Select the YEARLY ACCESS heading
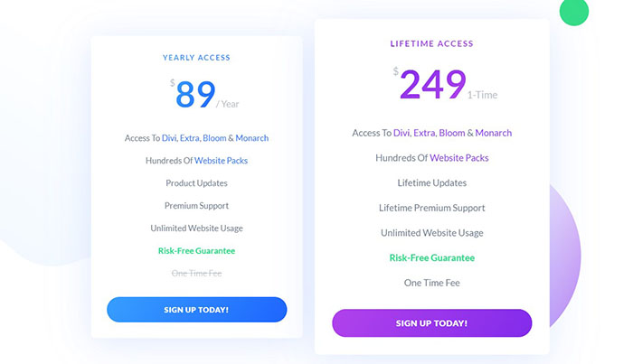633x364 pixels. pos(196,58)
